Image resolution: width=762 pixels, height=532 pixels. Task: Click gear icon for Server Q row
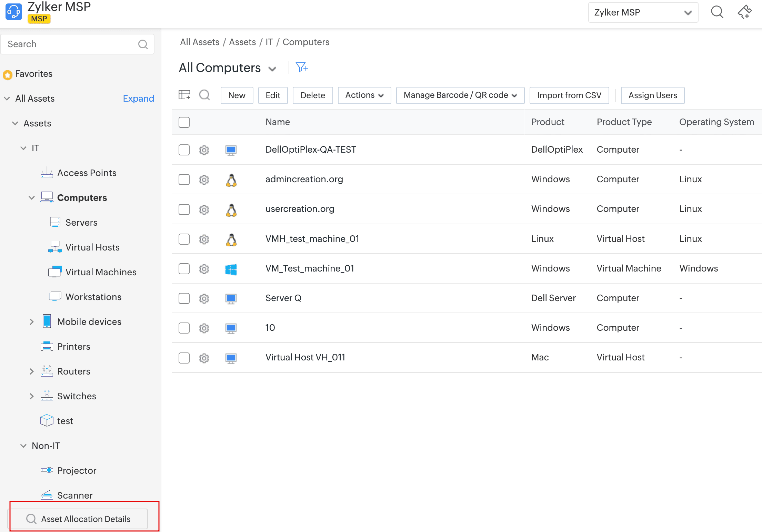pyautogui.click(x=204, y=299)
